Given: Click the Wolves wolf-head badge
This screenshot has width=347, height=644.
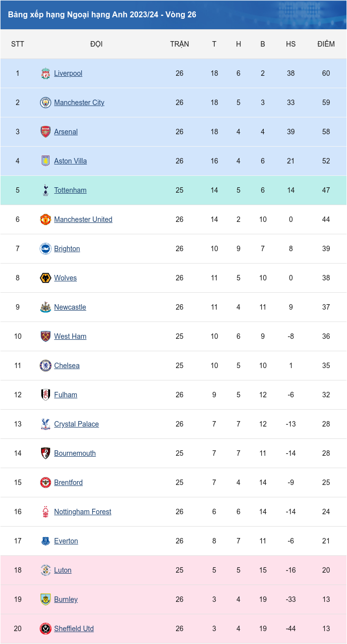Looking at the screenshot, I should tap(46, 278).
